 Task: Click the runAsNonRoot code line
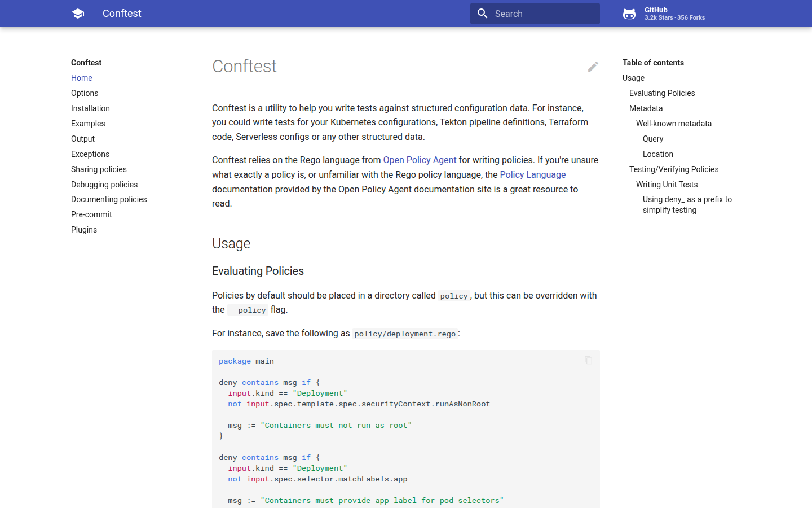click(x=359, y=404)
